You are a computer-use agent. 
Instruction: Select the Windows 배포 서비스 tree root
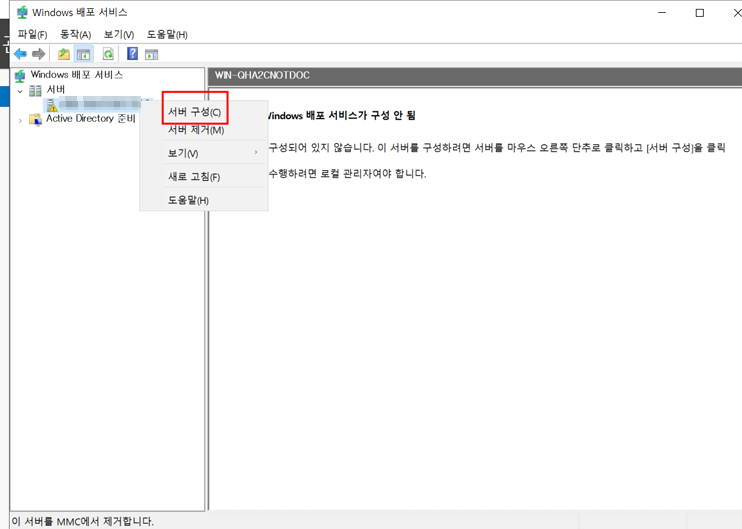point(77,75)
